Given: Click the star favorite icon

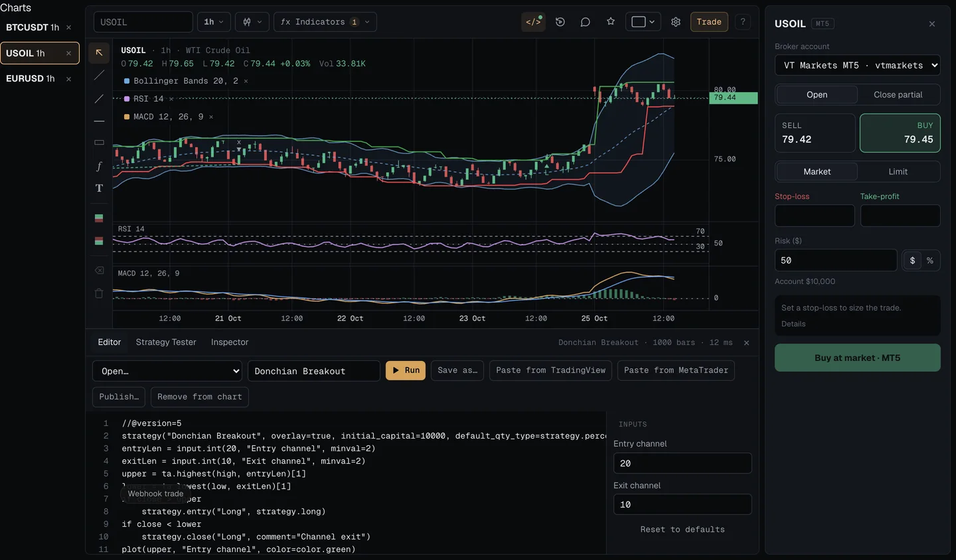Looking at the screenshot, I should click(611, 22).
